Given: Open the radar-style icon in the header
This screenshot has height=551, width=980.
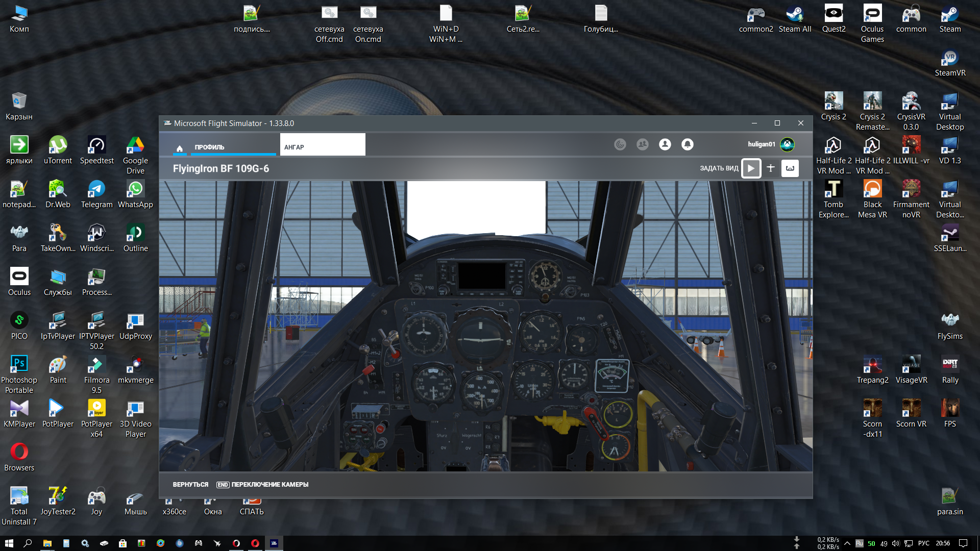Looking at the screenshot, I should pos(620,144).
